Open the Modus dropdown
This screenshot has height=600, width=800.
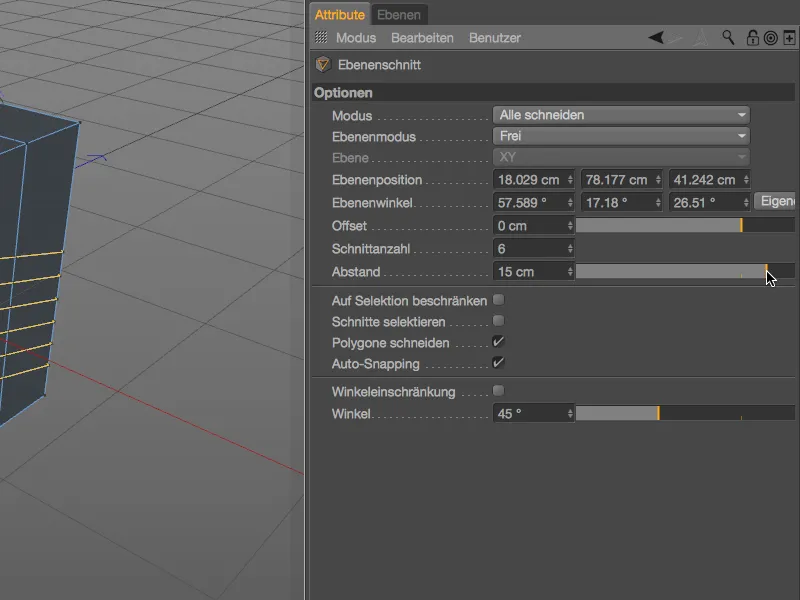621,115
